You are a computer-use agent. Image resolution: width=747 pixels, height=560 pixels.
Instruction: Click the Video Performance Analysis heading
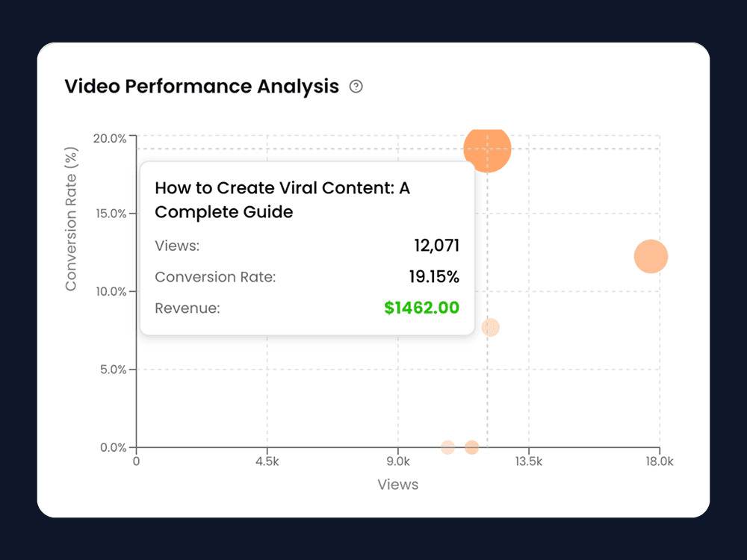pyautogui.click(x=202, y=87)
